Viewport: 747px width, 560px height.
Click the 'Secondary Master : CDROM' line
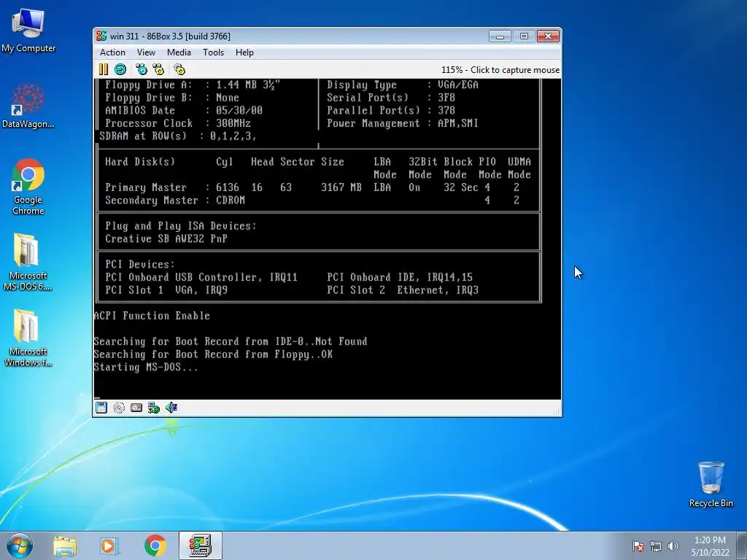[175, 201]
